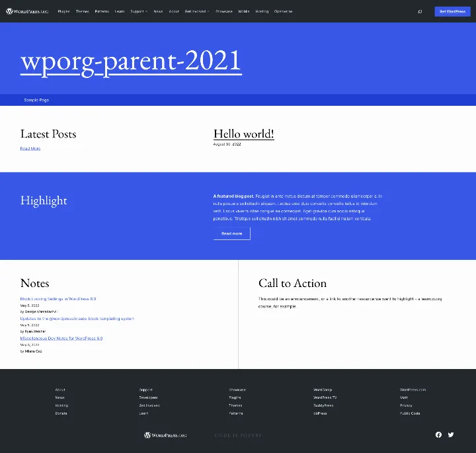Open Plugins in the top navigation bar
Screen dimensions: 476x453
click(63, 11)
